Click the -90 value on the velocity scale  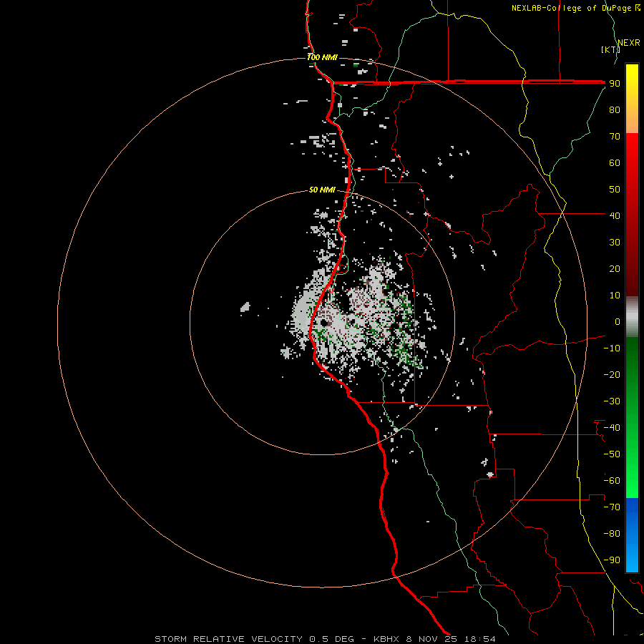tap(612, 560)
